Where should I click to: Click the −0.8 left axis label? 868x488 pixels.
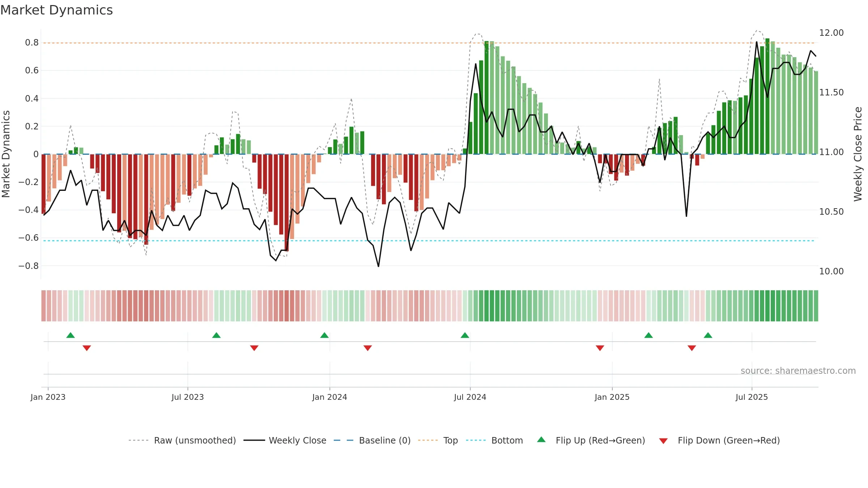tap(29, 266)
